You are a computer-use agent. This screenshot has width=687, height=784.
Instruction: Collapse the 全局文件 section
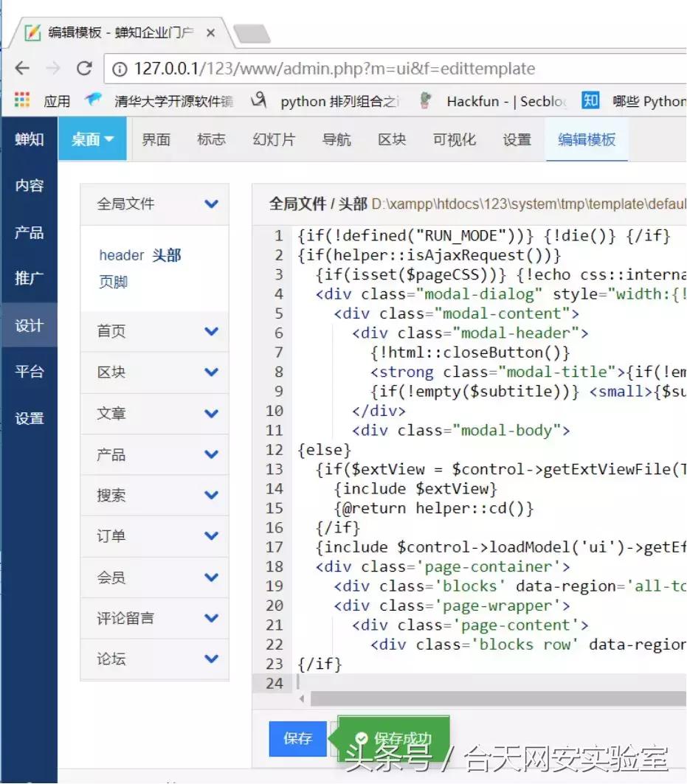pos(211,204)
